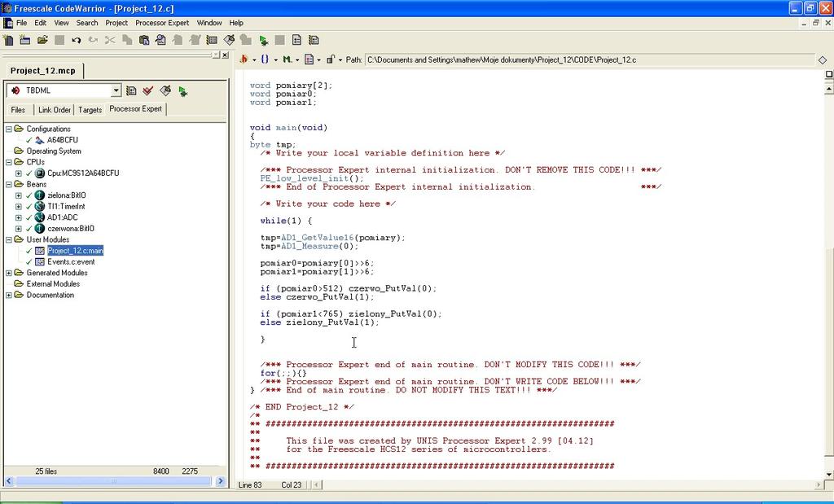Image resolution: width=834 pixels, height=504 pixels.
Task: Click the header files .h icon in editor
Action: coord(244,59)
